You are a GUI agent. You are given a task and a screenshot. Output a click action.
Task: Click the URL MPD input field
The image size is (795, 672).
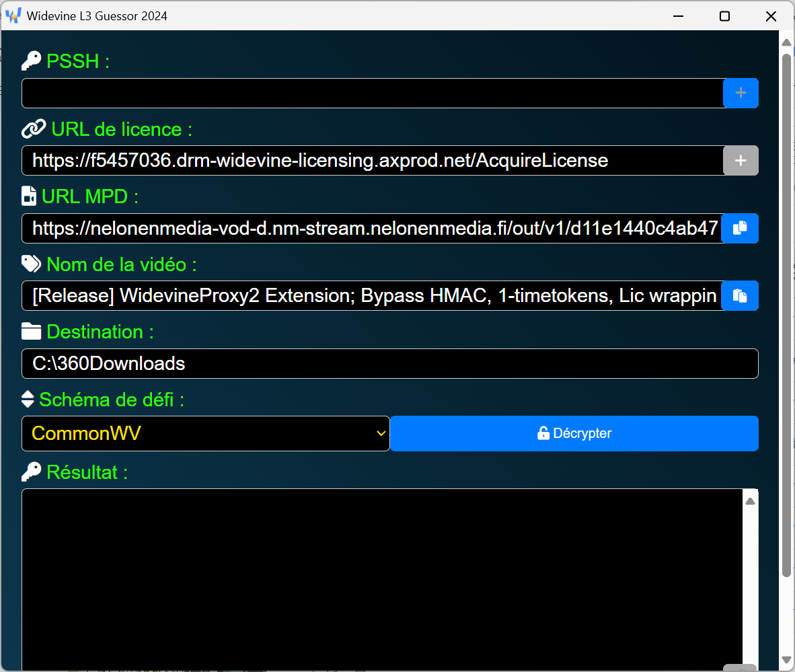(x=372, y=228)
